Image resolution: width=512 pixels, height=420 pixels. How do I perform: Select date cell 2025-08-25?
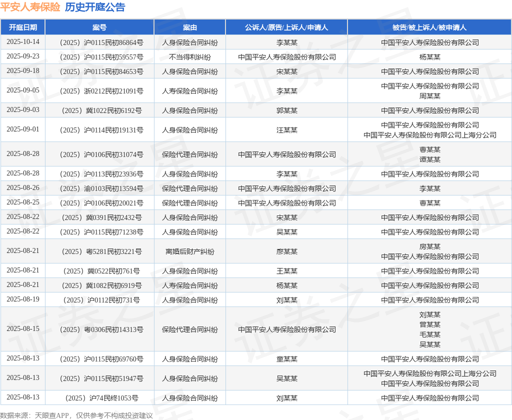[x=23, y=202]
